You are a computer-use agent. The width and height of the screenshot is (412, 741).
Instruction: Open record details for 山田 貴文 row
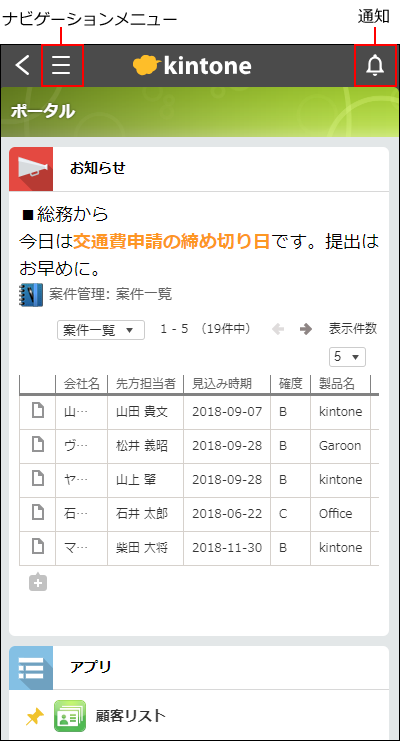pyautogui.click(x=37, y=411)
